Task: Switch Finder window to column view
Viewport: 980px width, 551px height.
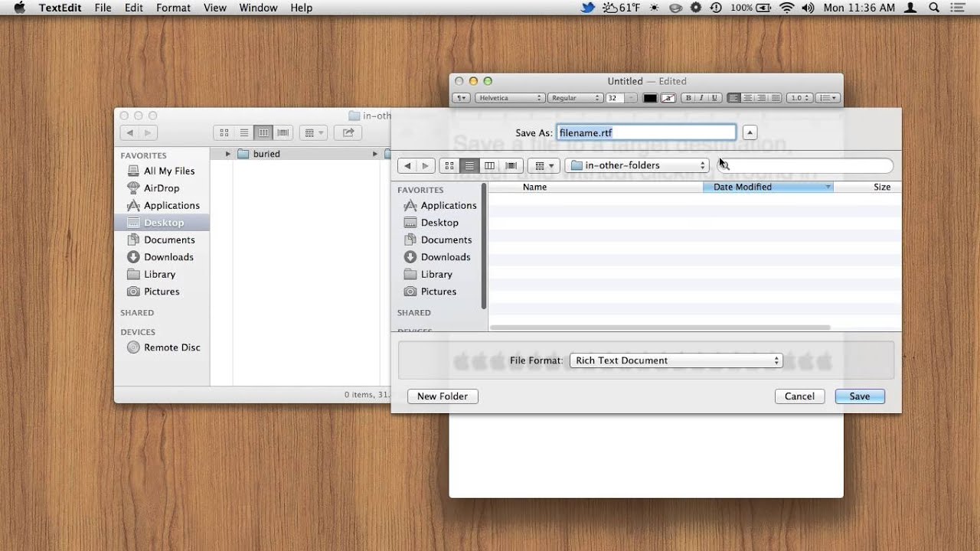Action: (x=263, y=132)
